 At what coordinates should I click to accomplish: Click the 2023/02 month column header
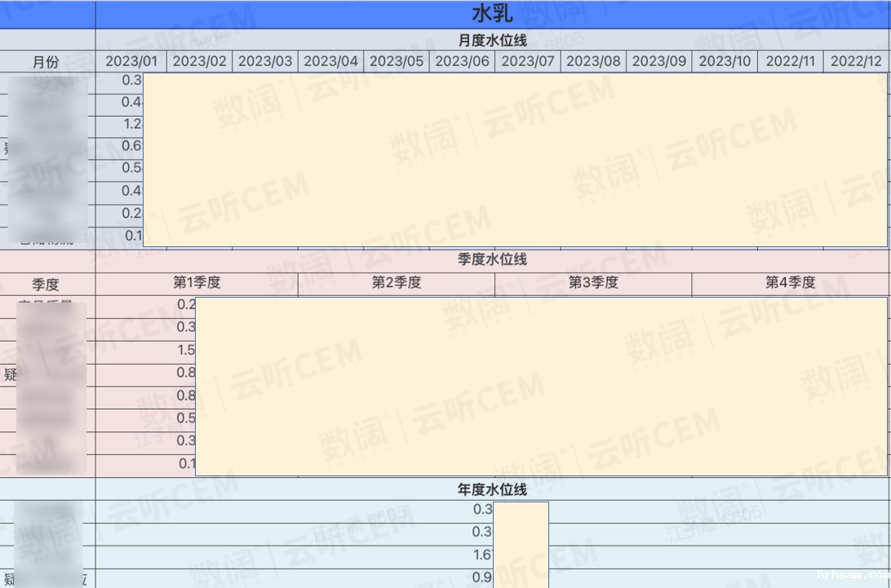click(x=199, y=61)
